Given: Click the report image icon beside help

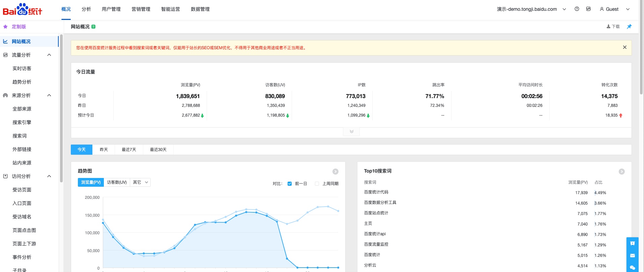Looking at the screenshot, I should (x=588, y=9).
